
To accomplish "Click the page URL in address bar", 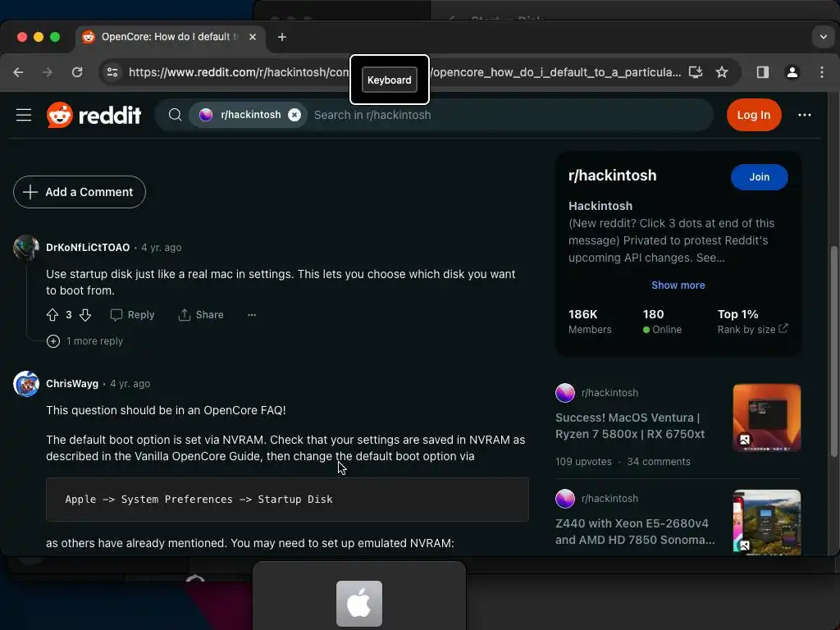I will [404, 72].
